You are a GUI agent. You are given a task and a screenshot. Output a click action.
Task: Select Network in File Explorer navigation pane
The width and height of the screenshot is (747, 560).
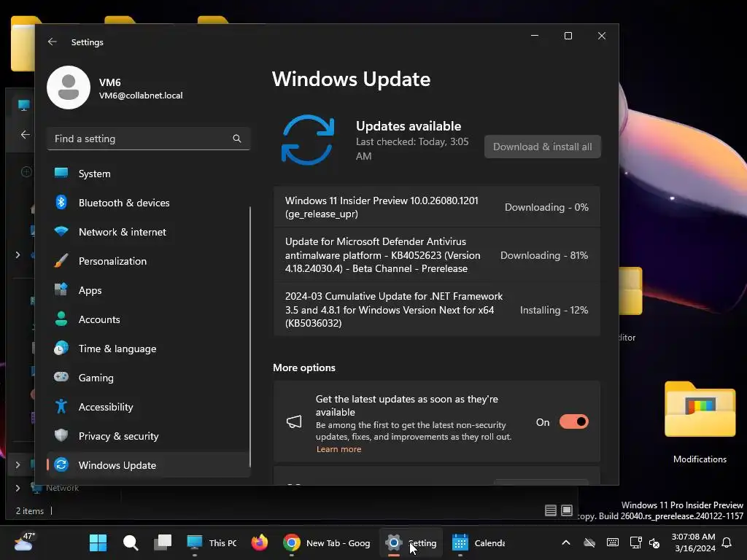[x=62, y=488]
